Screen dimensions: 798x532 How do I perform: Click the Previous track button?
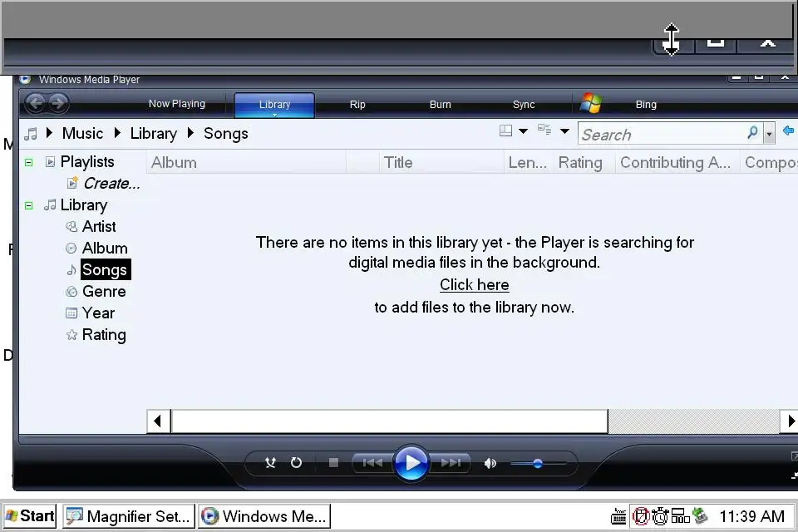click(x=372, y=462)
